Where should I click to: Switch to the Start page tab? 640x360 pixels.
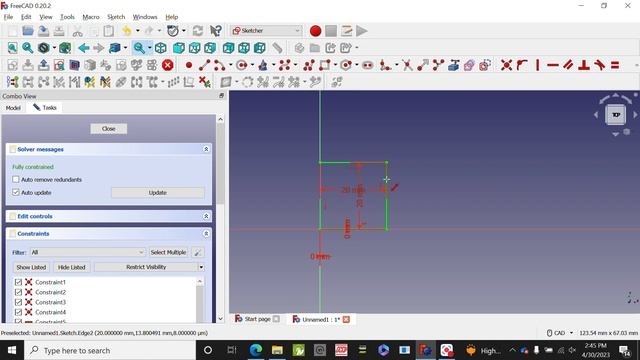257,319
